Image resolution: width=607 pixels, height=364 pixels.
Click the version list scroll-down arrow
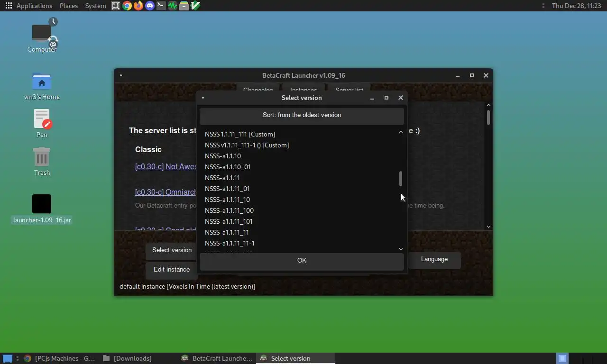401,249
